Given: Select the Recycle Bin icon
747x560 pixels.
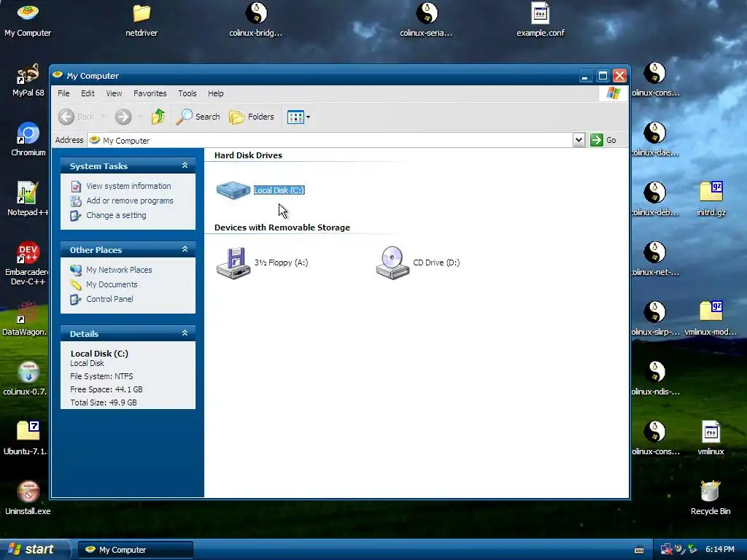Looking at the screenshot, I should pyautogui.click(x=711, y=497).
